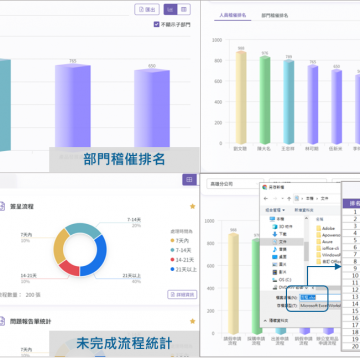This screenshot has height=360, width=360.
Task: Click the up-folder arrow in save dialog
Action: [289, 198]
